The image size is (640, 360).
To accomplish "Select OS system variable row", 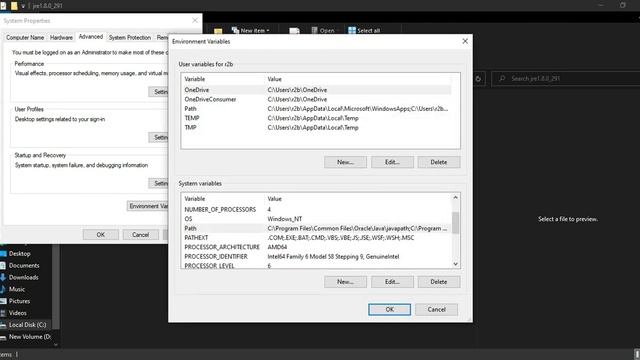I will (x=317, y=219).
